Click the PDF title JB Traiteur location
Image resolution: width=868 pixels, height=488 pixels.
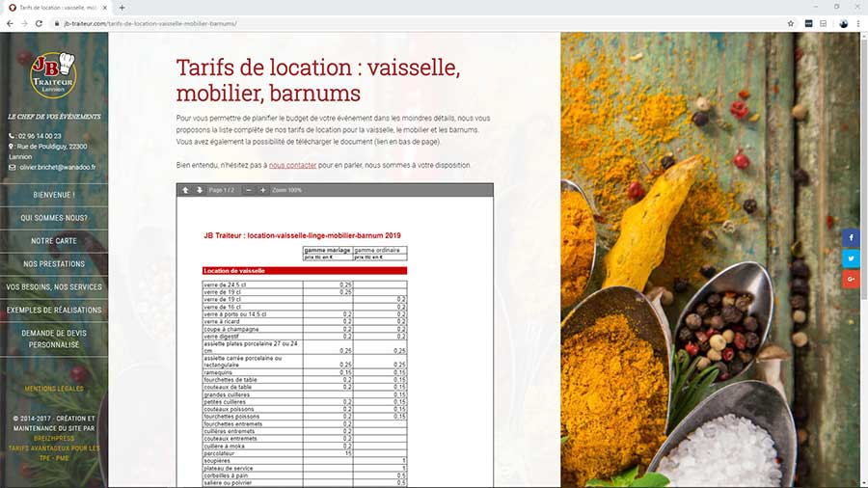click(x=302, y=235)
